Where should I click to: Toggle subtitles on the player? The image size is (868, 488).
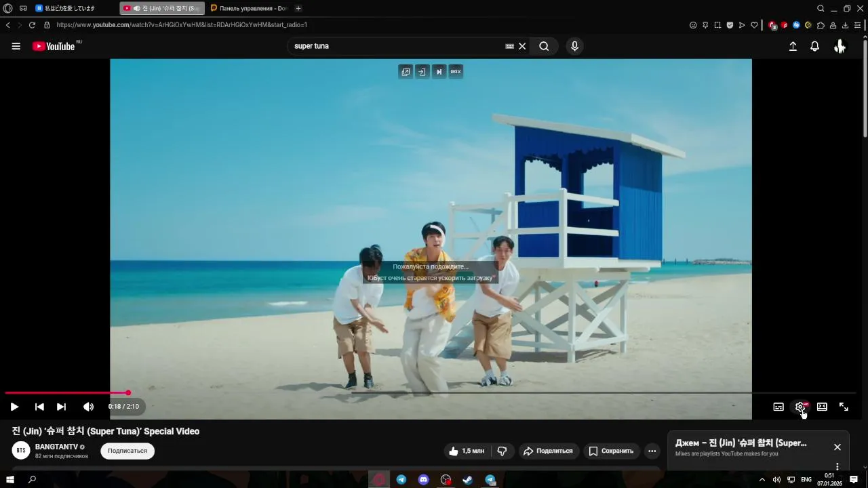(x=778, y=407)
